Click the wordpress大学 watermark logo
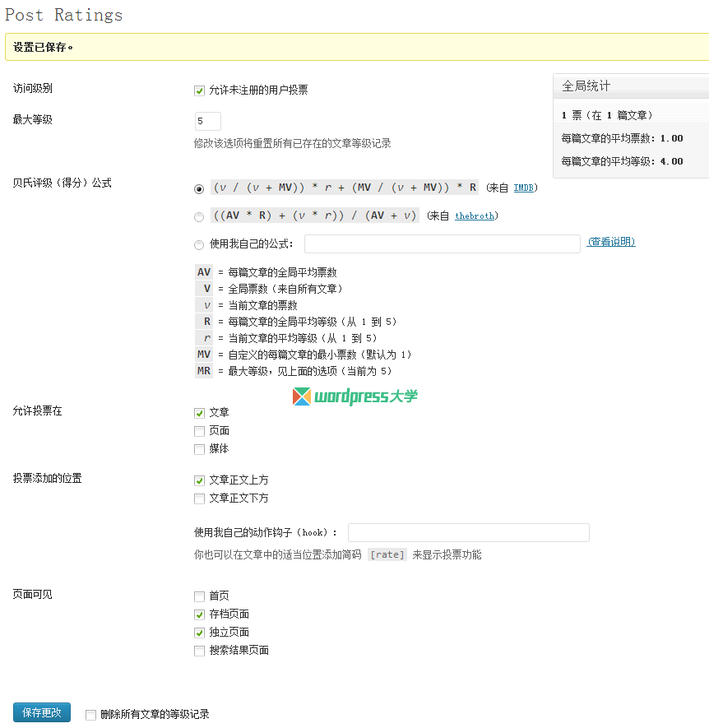The height and width of the screenshot is (728, 709). click(354, 396)
